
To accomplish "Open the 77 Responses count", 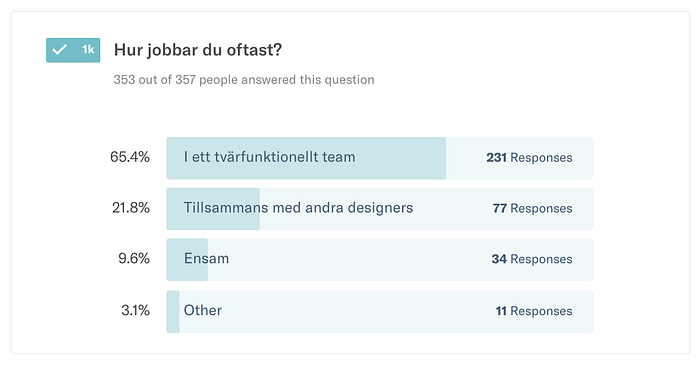I will coord(533,208).
